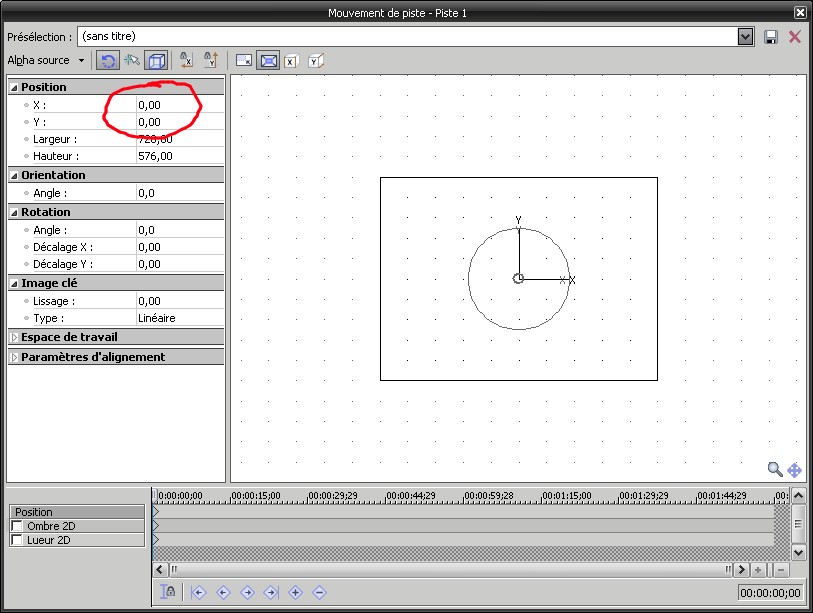Zoom in timeline with plus button
Viewport: 813px width, 613px height.
tap(758, 570)
